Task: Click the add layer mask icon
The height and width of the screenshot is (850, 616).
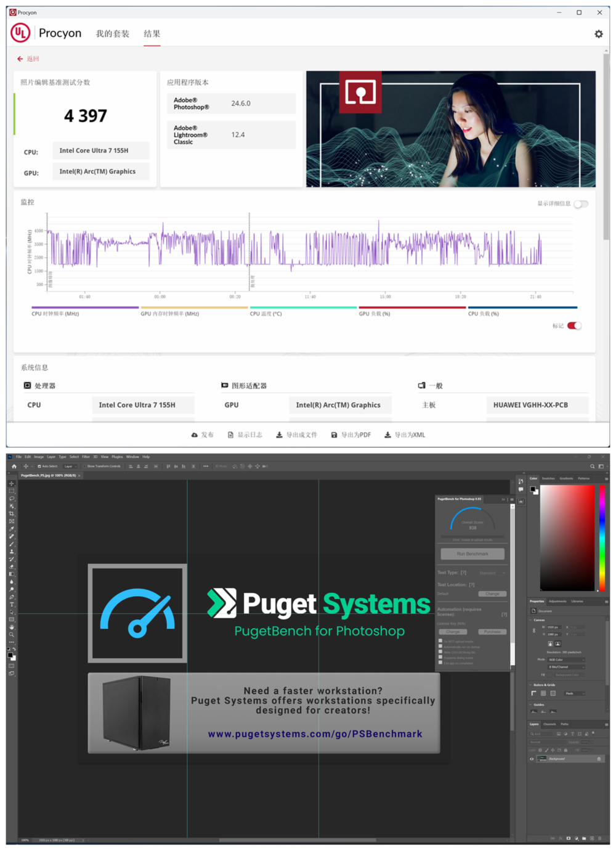Action: point(569,838)
